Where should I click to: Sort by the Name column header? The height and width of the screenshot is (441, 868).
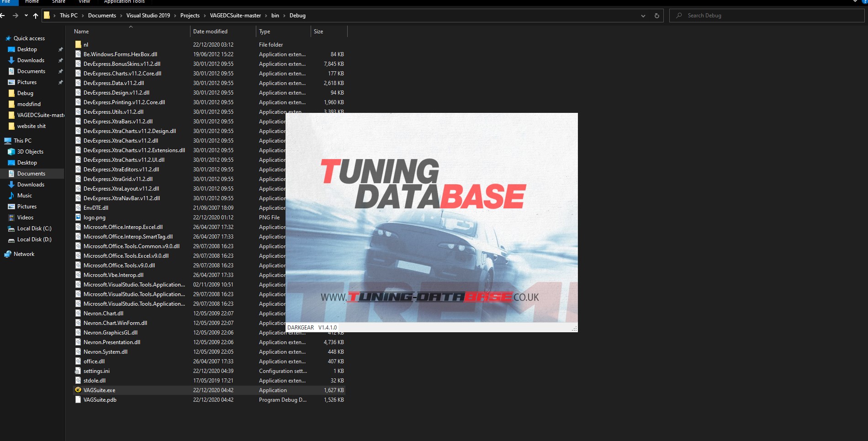(131, 32)
